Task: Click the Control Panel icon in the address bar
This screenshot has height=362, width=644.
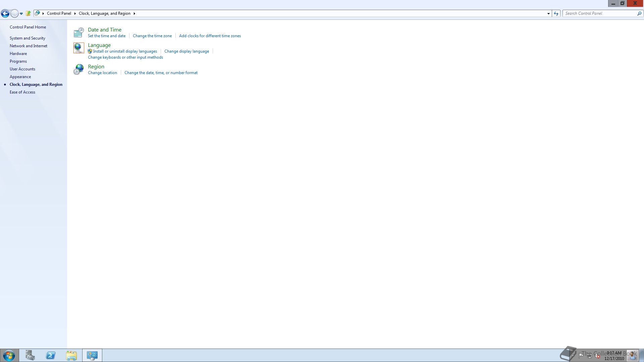Action: [x=37, y=13]
